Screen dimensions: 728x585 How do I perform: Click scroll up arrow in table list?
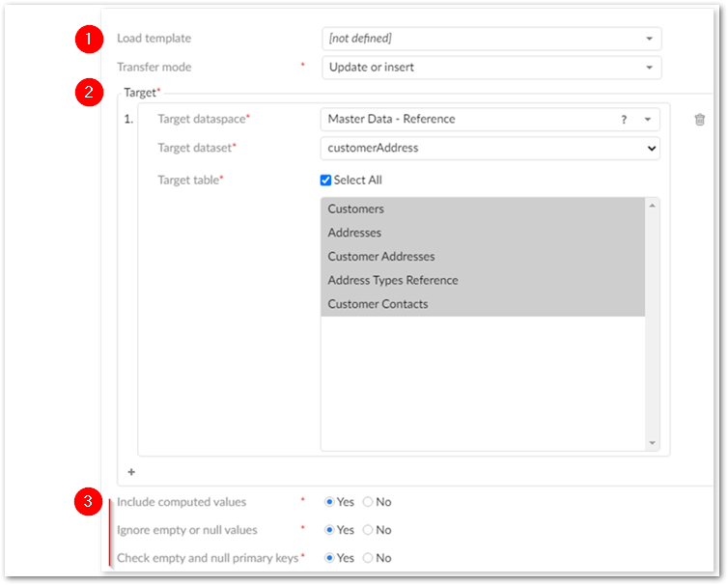point(653,206)
